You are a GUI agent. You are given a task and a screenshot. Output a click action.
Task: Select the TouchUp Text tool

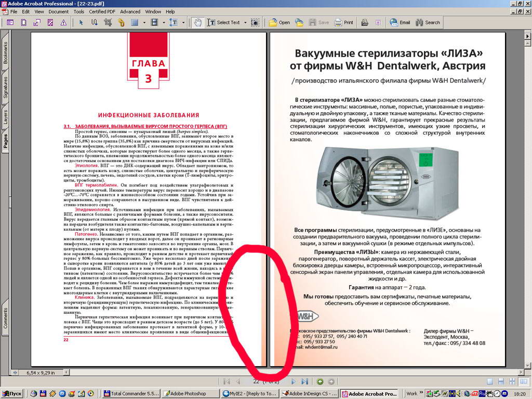click(x=174, y=22)
